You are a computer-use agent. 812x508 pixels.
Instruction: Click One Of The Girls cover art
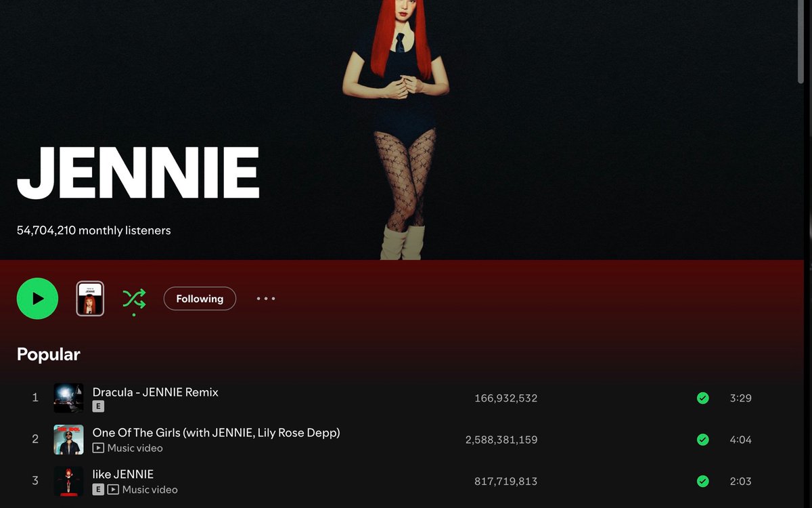[68, 440]
